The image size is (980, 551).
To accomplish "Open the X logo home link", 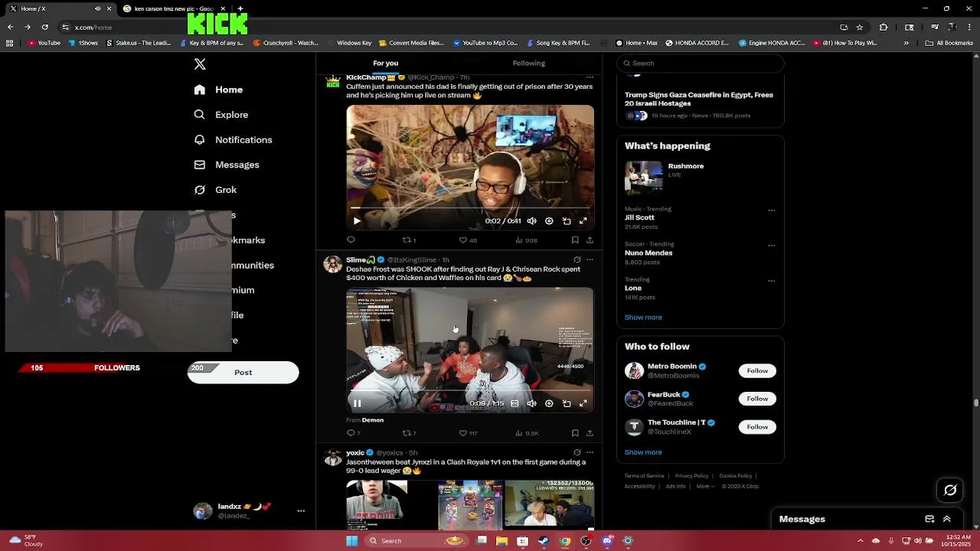I will [200, 64].
